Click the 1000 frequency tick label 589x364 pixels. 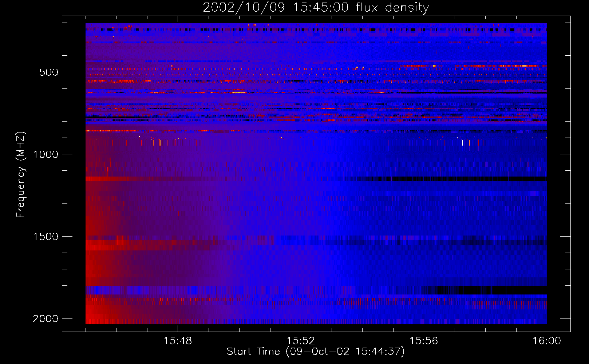click(46, 154)
